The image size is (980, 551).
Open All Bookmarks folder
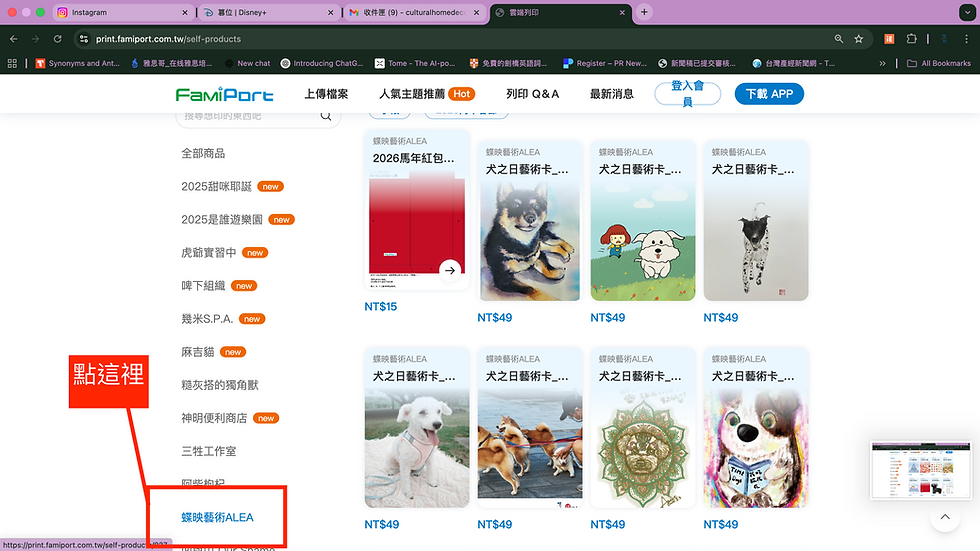[x=939, y=63]
